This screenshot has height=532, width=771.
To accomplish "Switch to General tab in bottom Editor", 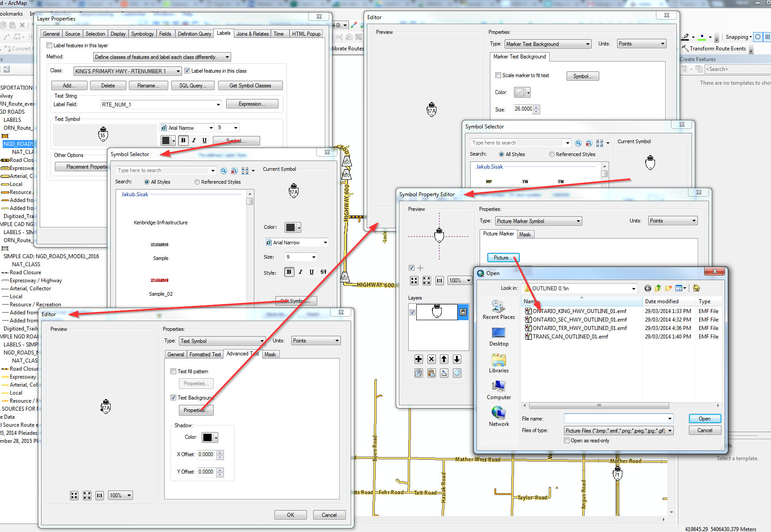I will (x=175, y=355).
